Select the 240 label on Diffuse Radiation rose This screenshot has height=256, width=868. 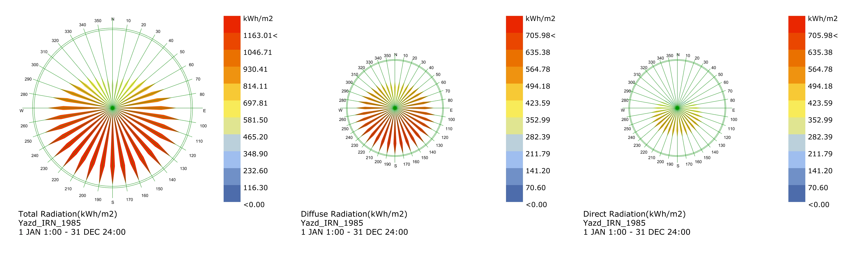point(349,137)
